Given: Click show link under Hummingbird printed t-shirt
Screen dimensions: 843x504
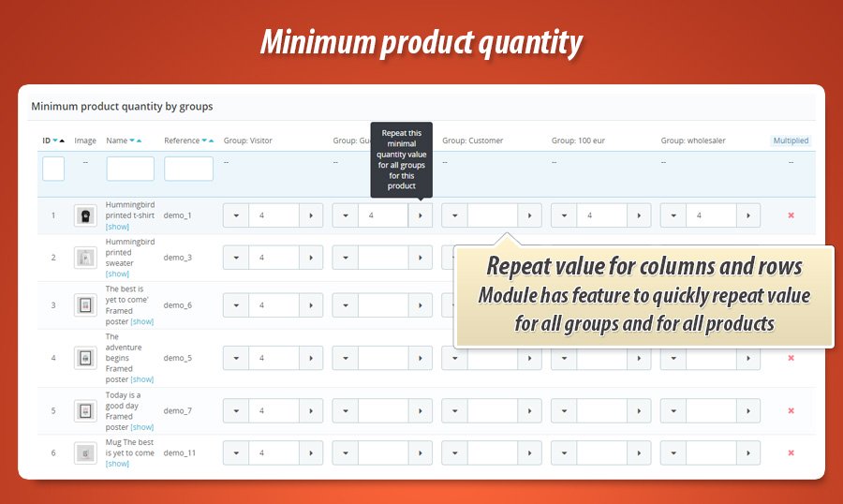Looking at the screenshot, I should click(x=117, y=227).
